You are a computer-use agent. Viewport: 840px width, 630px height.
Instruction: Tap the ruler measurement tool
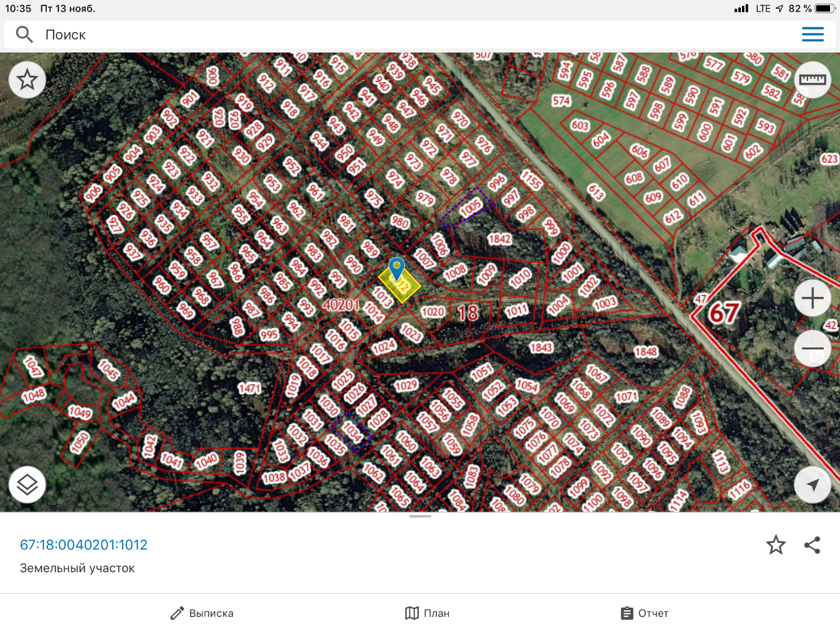tap(813, 79)
